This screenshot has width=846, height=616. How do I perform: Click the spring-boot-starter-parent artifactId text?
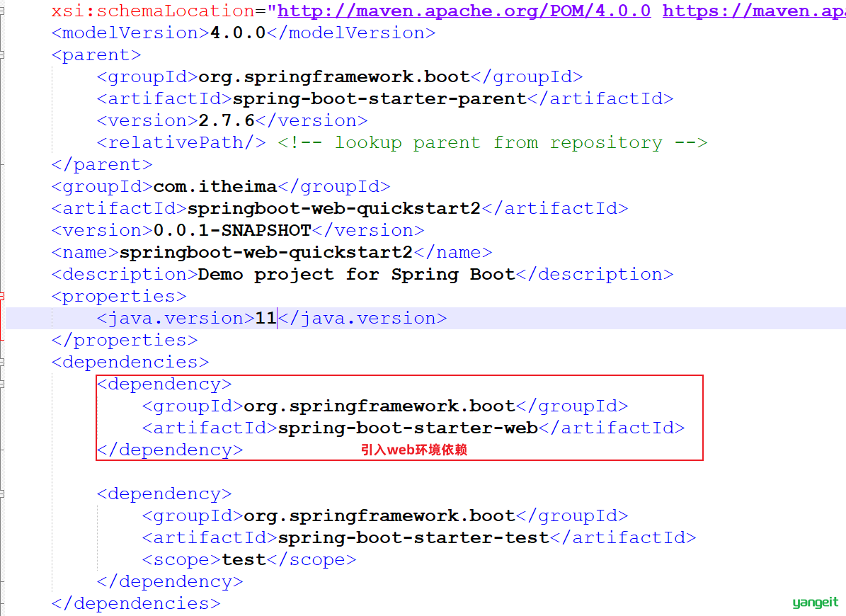(x=379, y=98)
